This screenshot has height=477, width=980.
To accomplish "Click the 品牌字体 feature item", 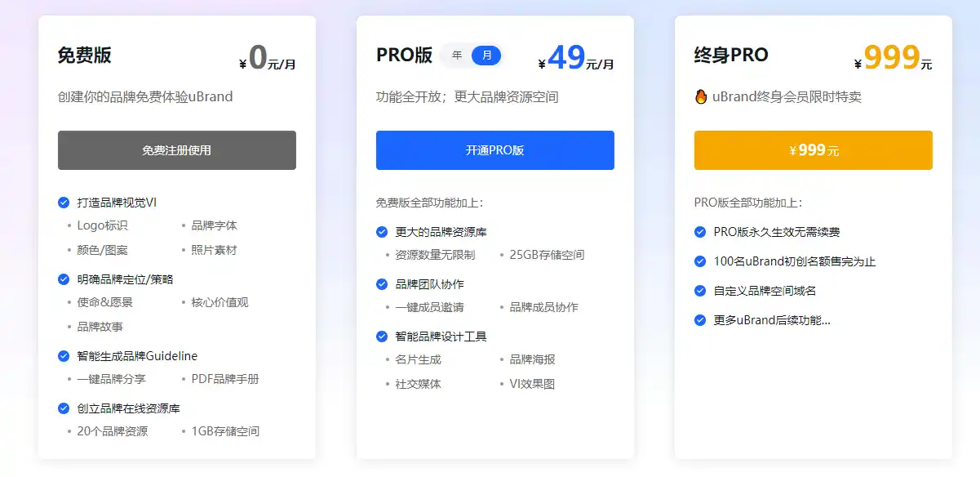I will tap(215, 225).
